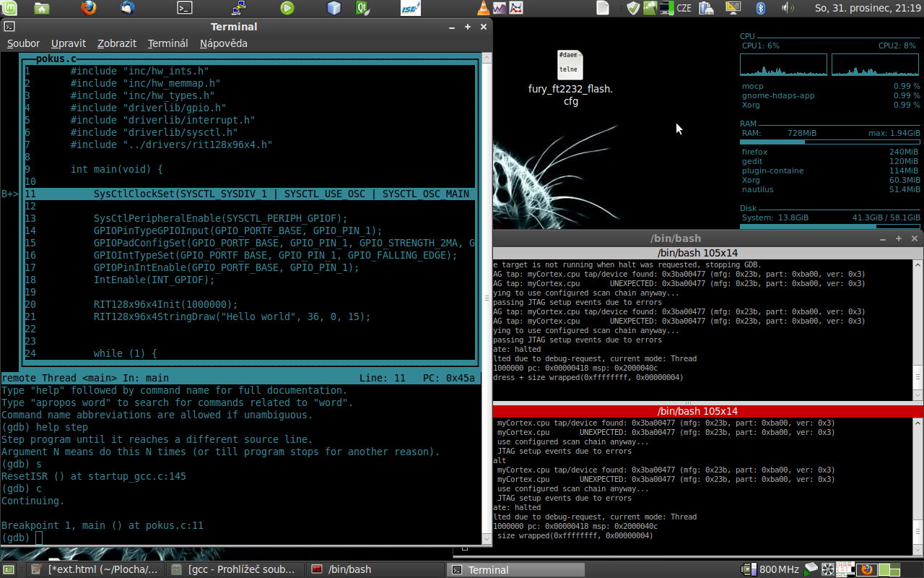Open the VLC media player launcher

[x=483, y=9]
